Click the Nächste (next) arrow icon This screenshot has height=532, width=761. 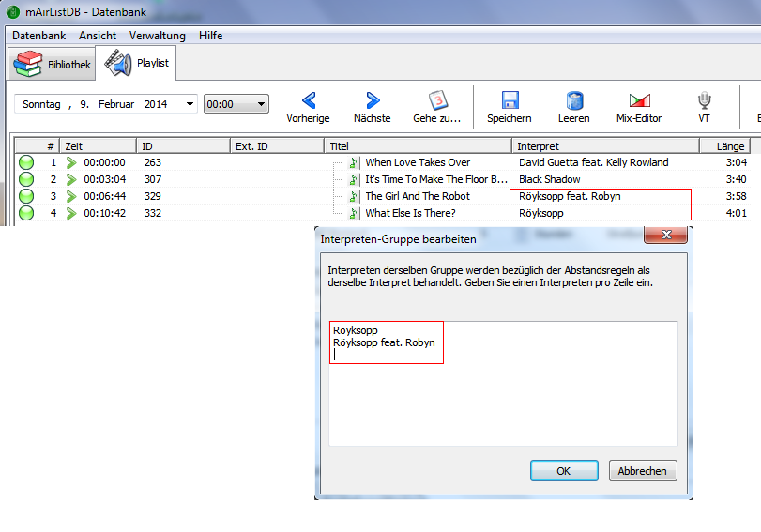pos(373,101)
